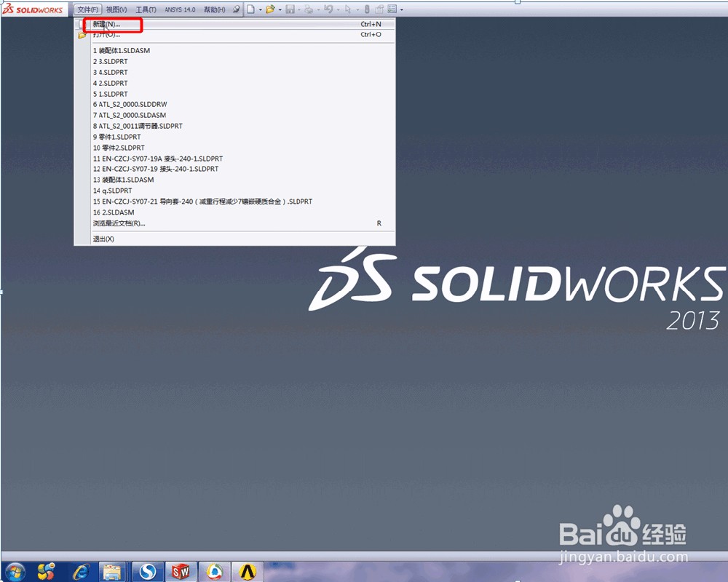Viewport: 728px width, 582px height.
Task: Open the green red circle taskbar app
Action: 214,572
